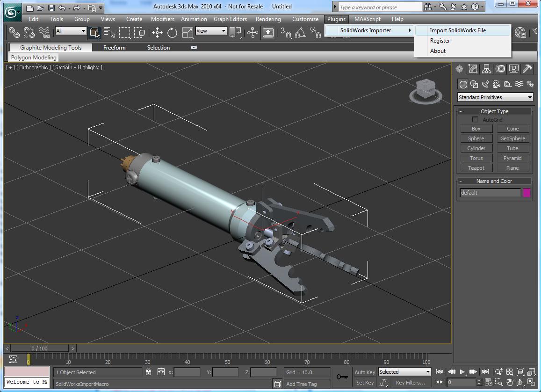Toggle the Angle Snap button
This screenshot has width=541, height=392.
[300, 33]
